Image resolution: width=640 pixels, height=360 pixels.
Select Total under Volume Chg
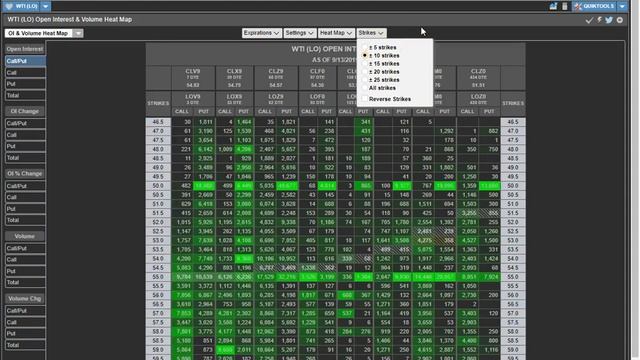[25, 345]
